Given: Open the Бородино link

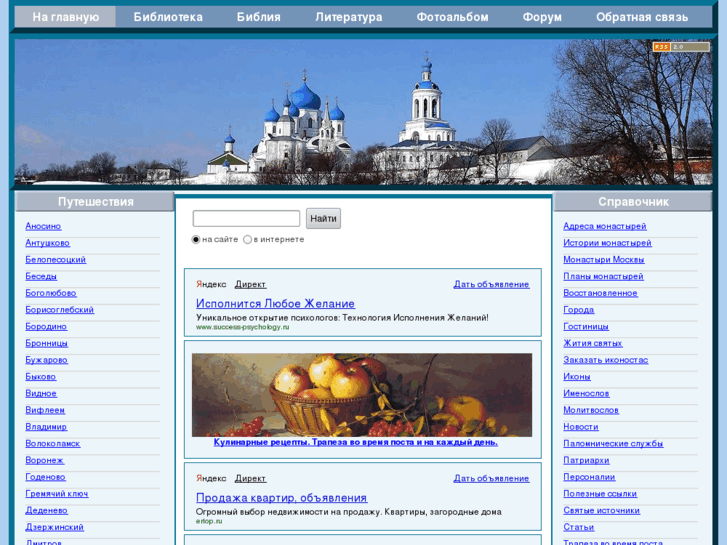Looking at the screenshot, I should tap(46, 326).
